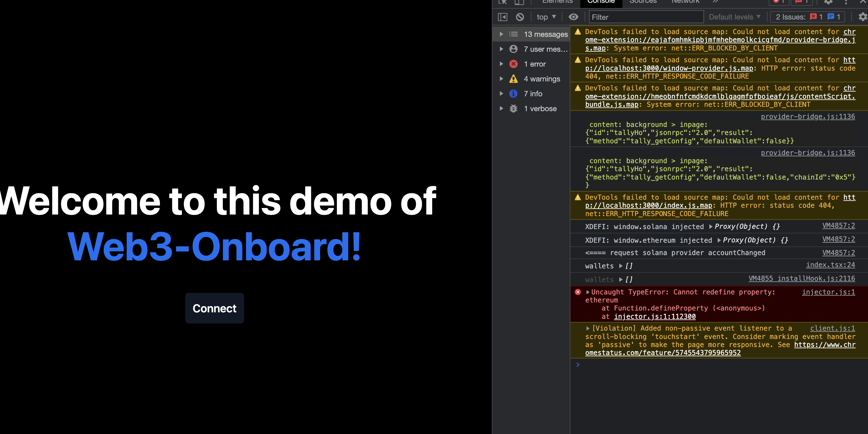This screenshot has height=434, width=868.
Task: Click the inspect element cursor icon
Action: tap(502, 2)
